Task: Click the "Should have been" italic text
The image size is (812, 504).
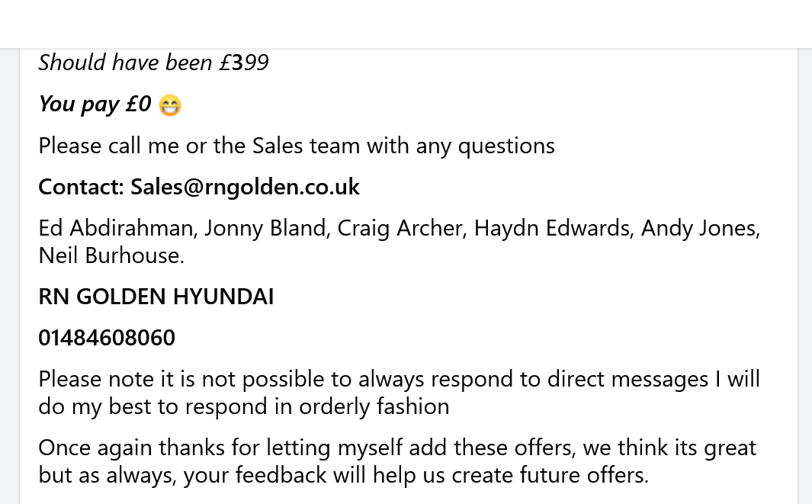Action: pyautogui.click(x=125, y=63)
